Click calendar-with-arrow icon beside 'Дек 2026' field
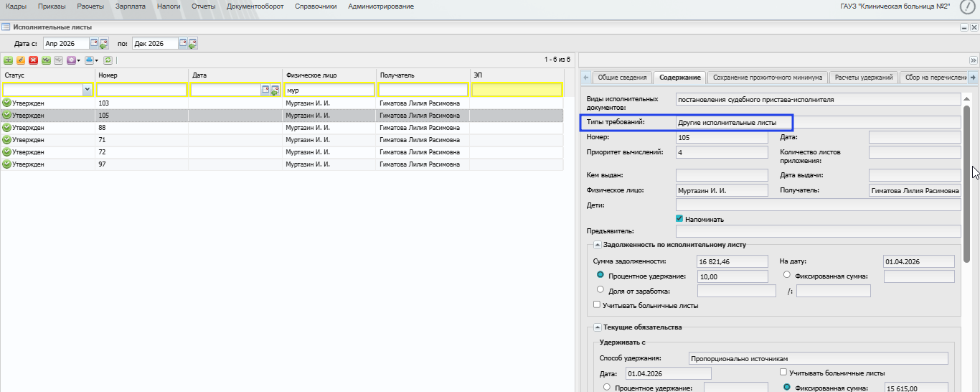The width and height of the screenshot is (980, 392). (x=193, y=44)
